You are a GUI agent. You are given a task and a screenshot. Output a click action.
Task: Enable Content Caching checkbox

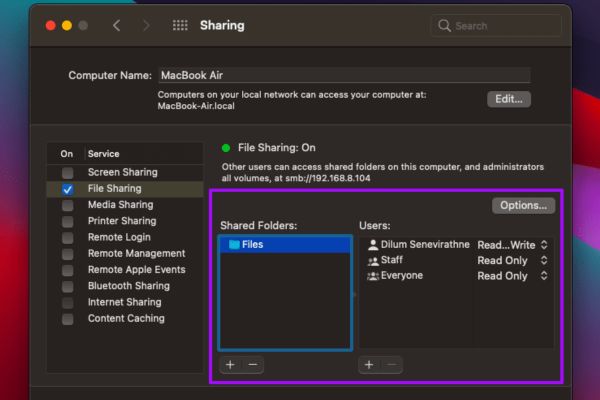[68, 319]
